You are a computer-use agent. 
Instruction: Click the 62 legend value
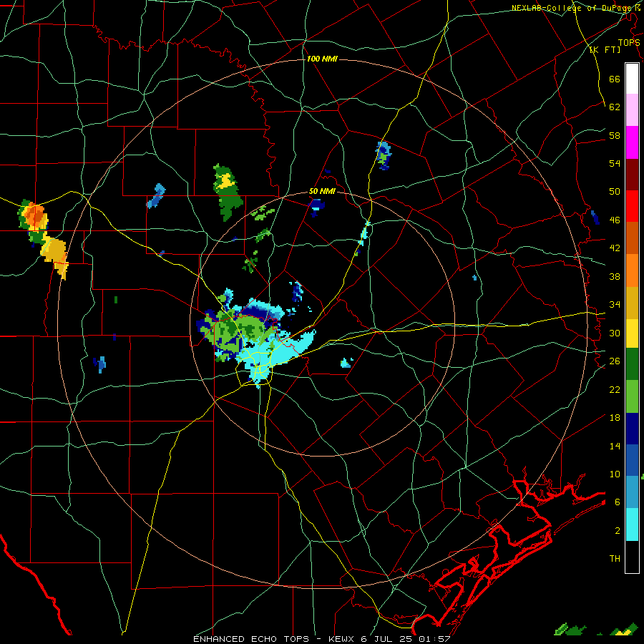615,107
